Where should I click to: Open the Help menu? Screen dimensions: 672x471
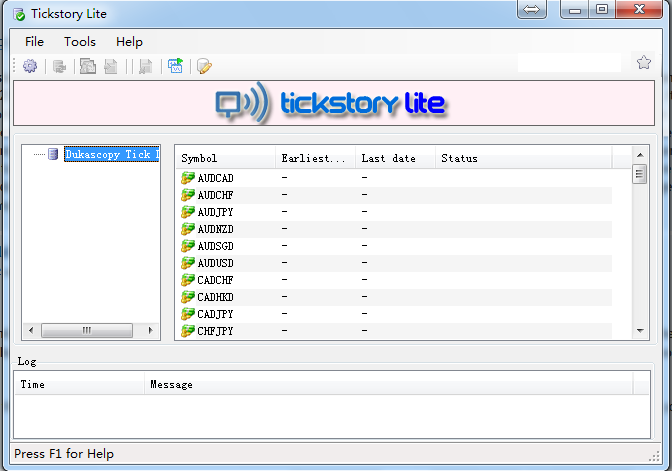[x=129, y=42]
